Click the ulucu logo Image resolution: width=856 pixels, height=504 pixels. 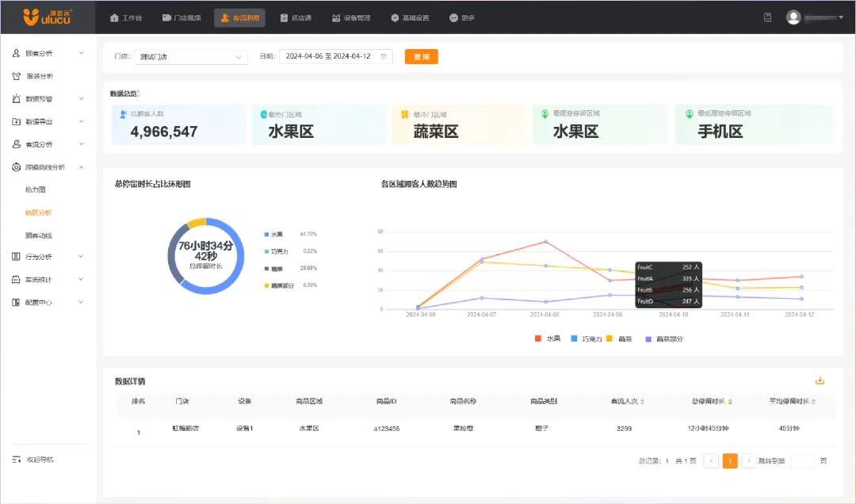point(48,17)
